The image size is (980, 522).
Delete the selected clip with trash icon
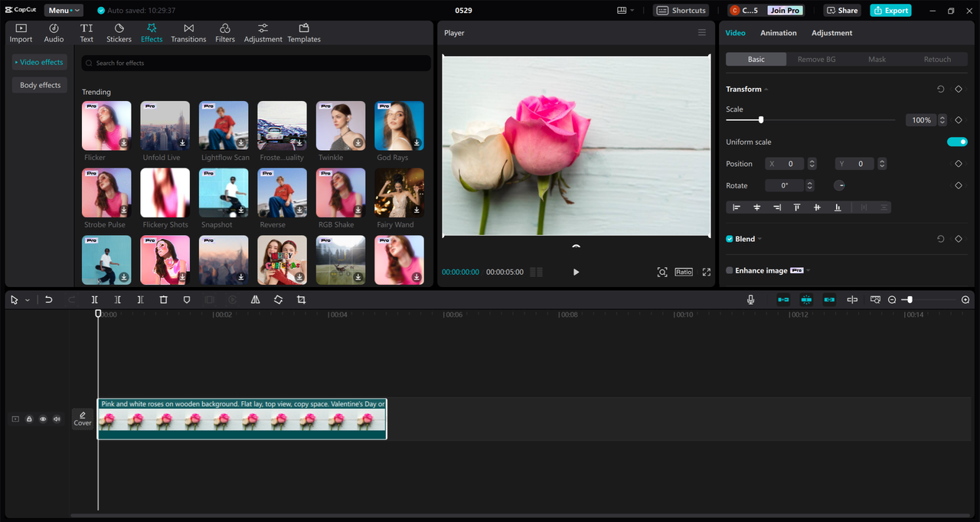tap(163, 300)
